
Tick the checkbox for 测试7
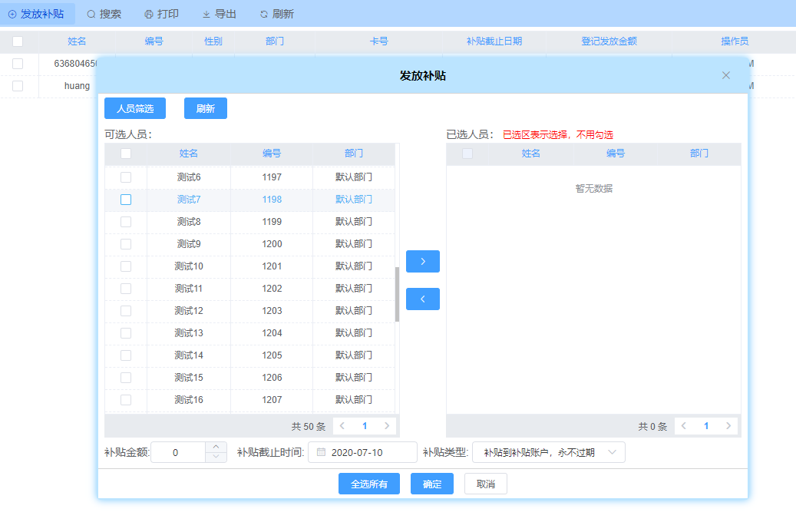(126, 200)
